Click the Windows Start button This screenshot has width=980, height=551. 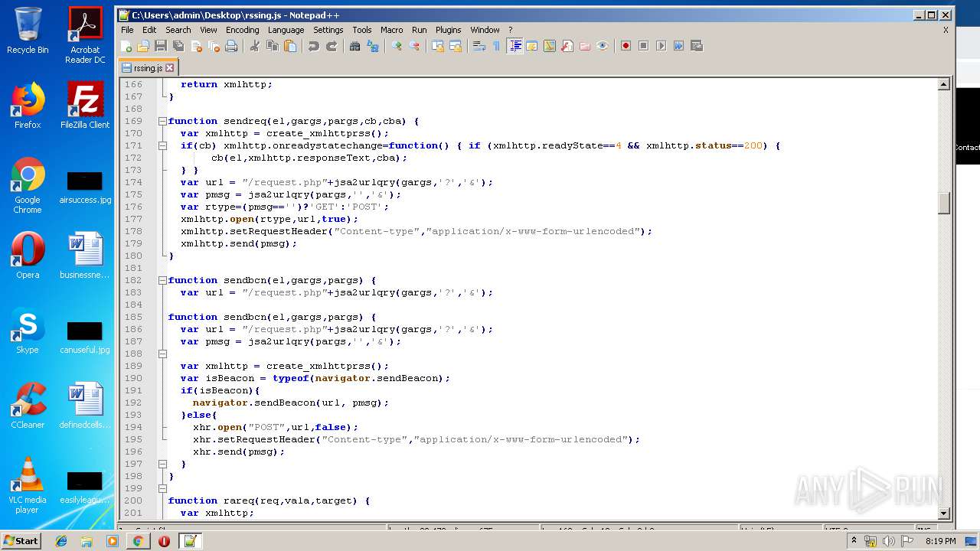pos(21,541)
